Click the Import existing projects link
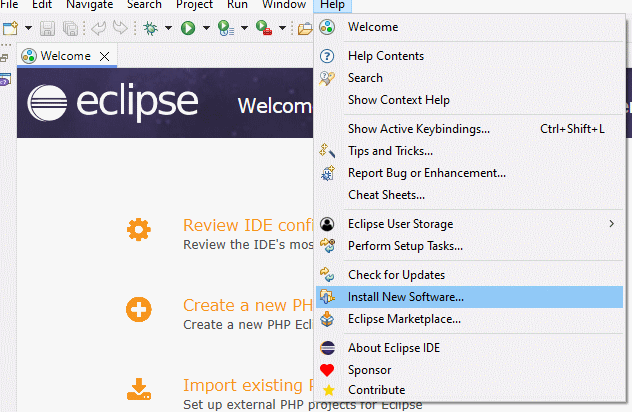This screenshot has height=412, width=632. 248,385
